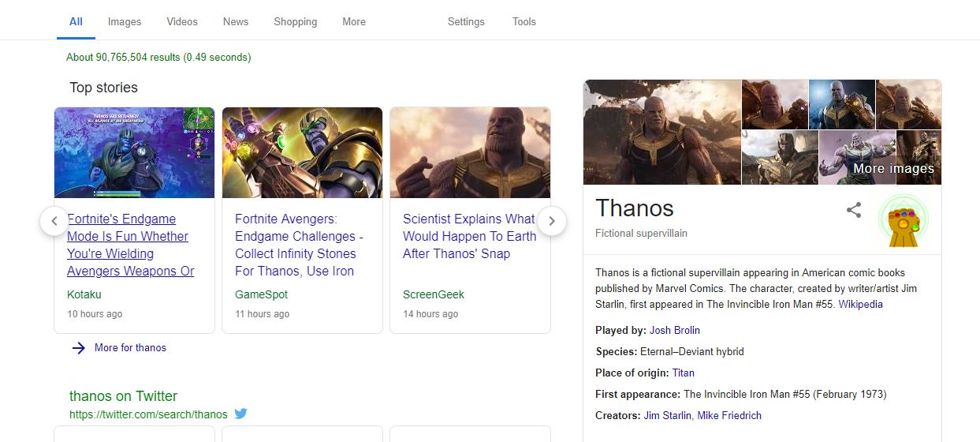Open the Scientist Explains story thumbnail
This screenshot has width=980, height=442.
point(470,153)
